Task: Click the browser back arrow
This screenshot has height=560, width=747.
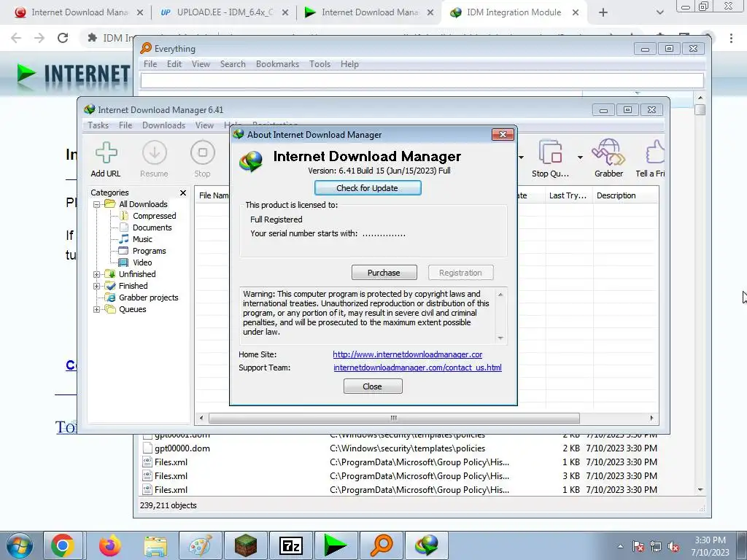Action: [x=16, y=38]
